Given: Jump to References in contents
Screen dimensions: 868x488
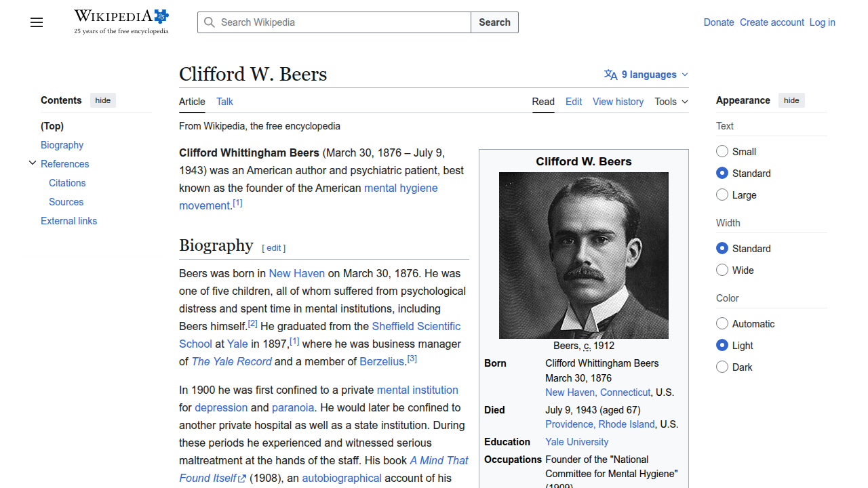Looking at the screenshot, I should [64, 164].
